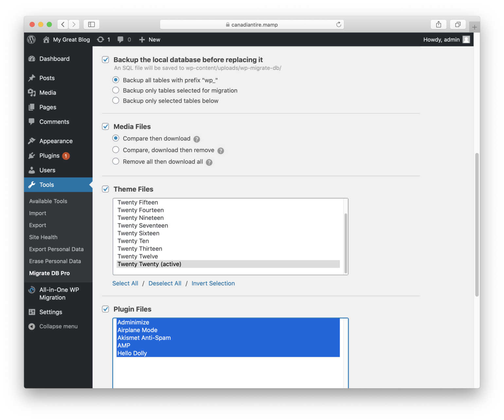Open the updates icon in admin bar

pos(100,40)
